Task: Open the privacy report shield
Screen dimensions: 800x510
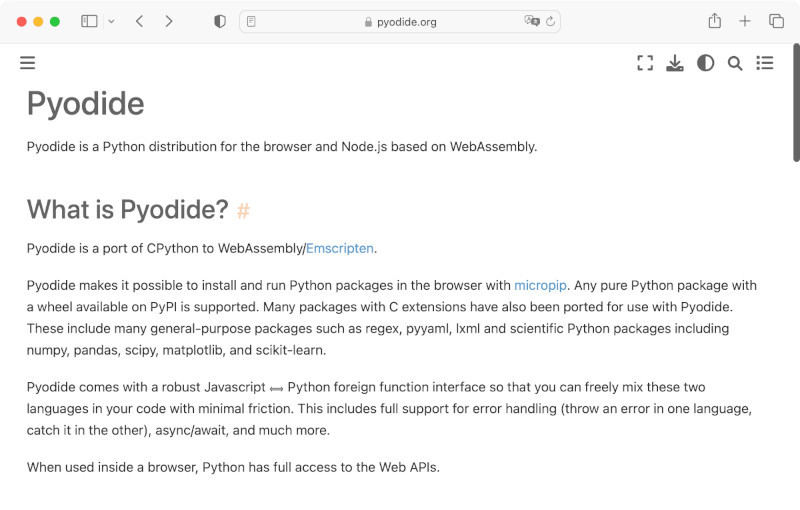Action: coord(220,21)
